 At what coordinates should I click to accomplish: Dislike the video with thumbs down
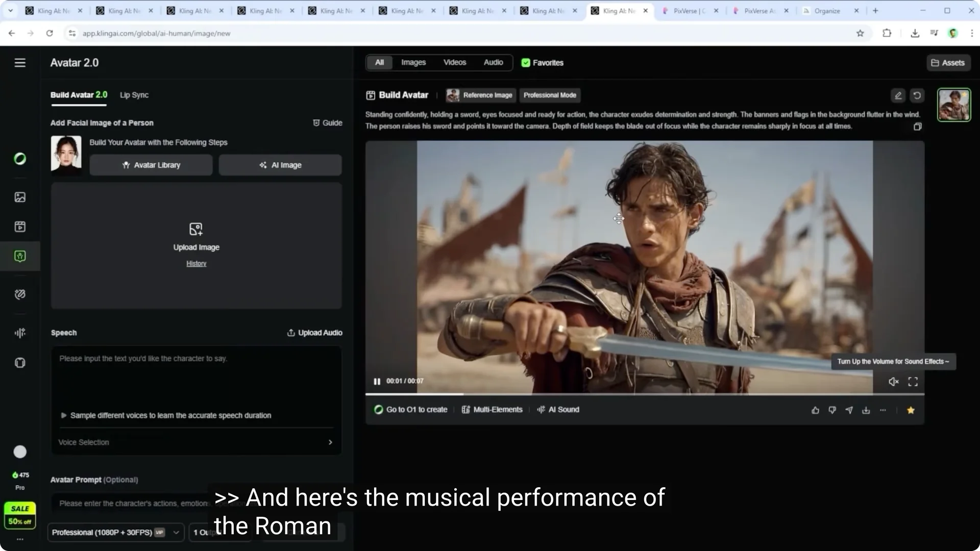[x=832, y=410]
